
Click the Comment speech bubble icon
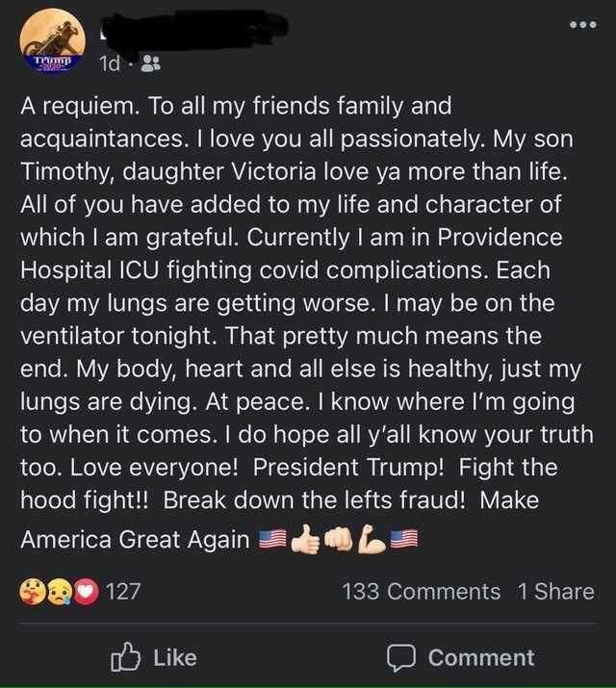[401, 658]
